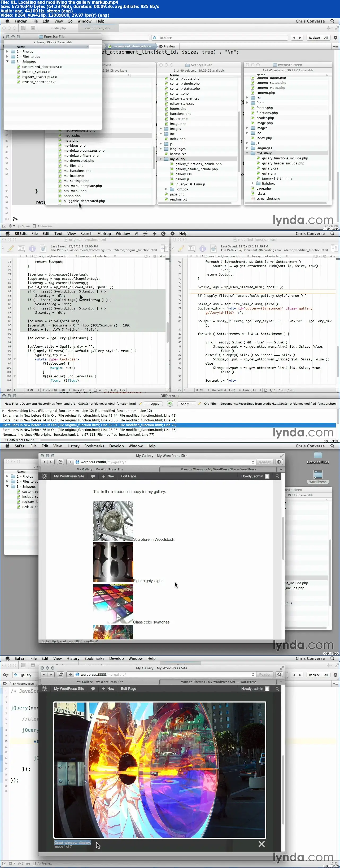Switch to Manage Themes tab above gallery thumbnails
Viewport: 340px width, 868px height.
point(218,469)
